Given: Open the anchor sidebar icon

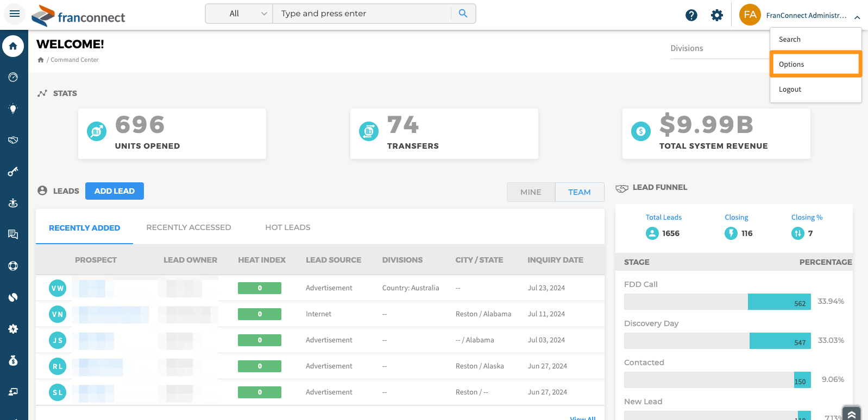Looking at the screenshot, I should (x=13, y=203).
